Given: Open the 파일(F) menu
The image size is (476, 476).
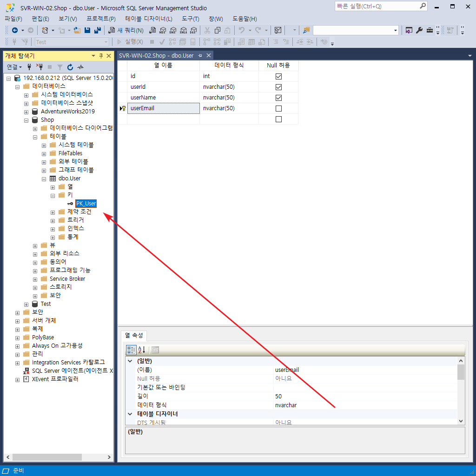Looking at the screenshot, I should click(13, 19).
